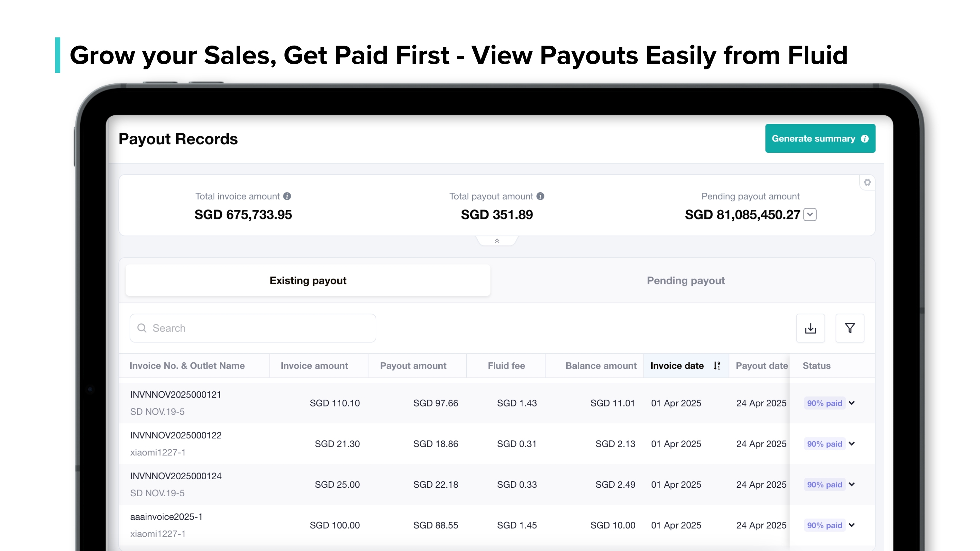
Task: Click Payout amount column header
Action: (x=413, y=366)
